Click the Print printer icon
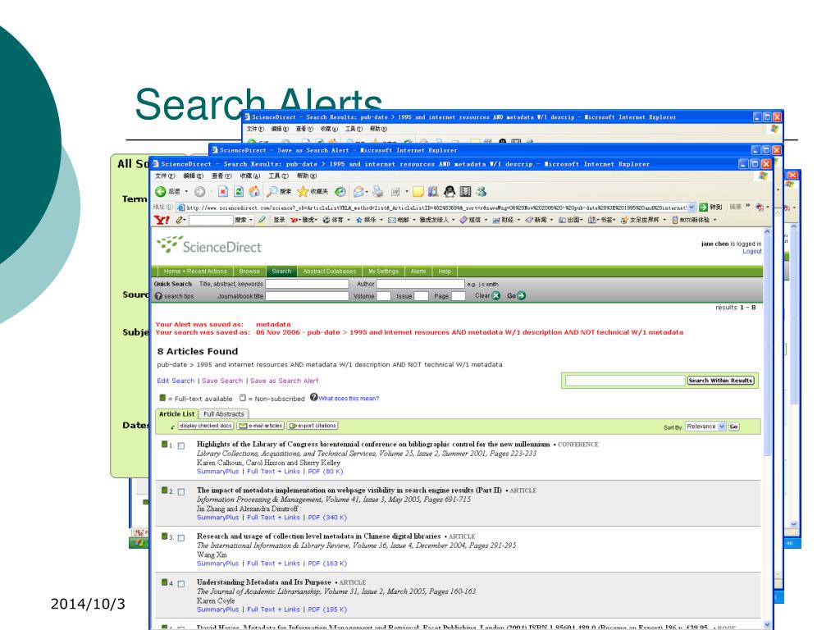The image size is (840, 630). click(378, 191)
